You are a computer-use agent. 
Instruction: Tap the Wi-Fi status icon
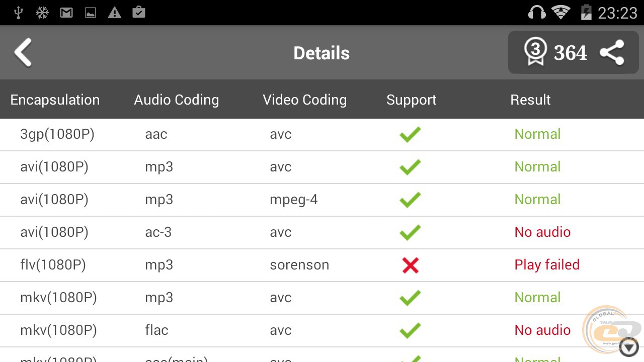click(x=560, y=12)
